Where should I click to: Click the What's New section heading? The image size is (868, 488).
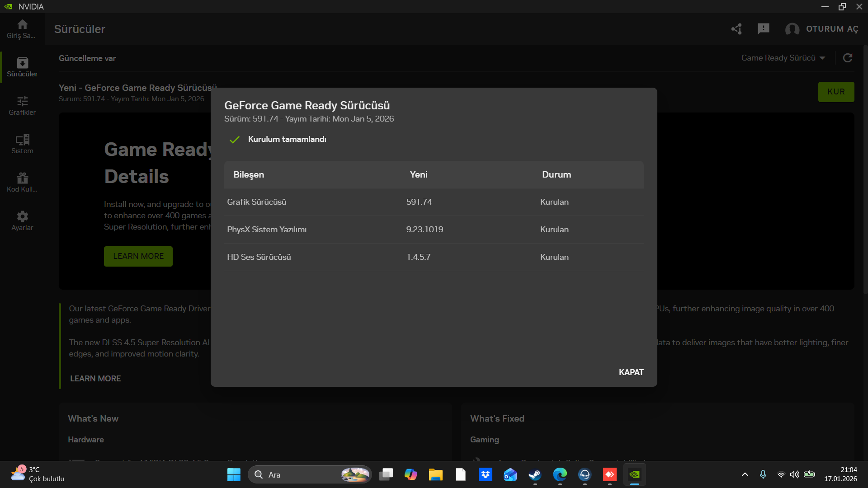93,418
